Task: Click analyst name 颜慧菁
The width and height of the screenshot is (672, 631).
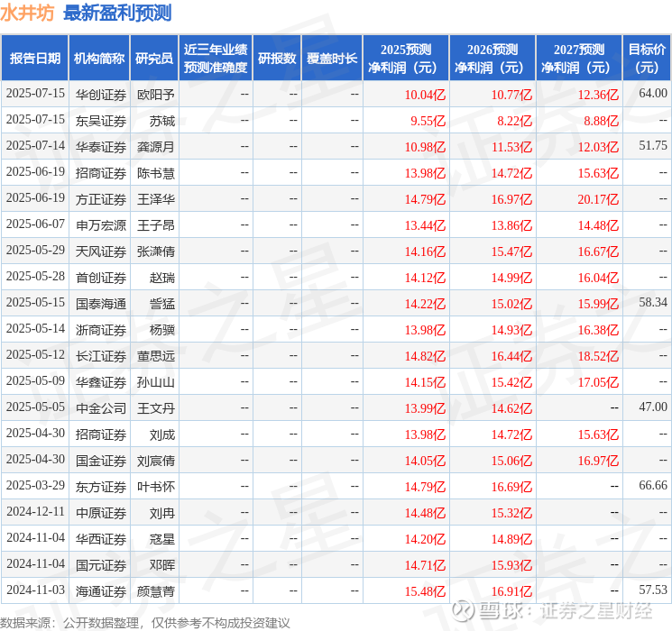Action: [x=156, y=591]
